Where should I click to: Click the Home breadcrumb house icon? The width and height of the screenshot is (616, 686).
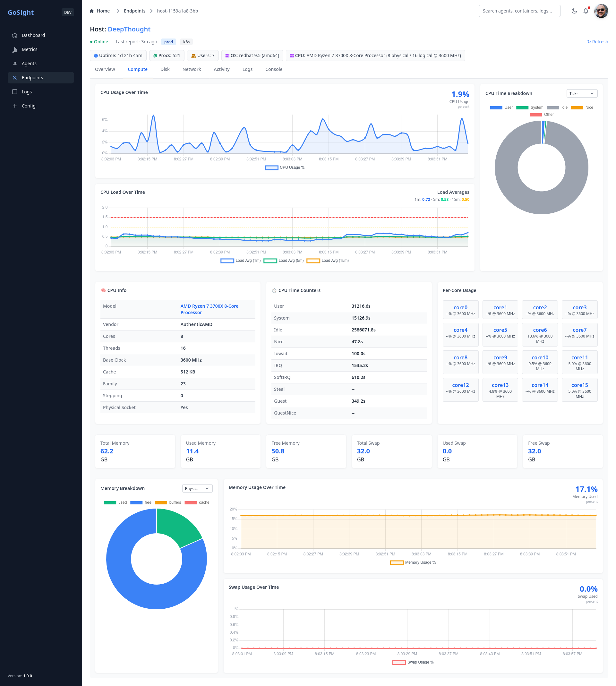click(x=92, y=11)
